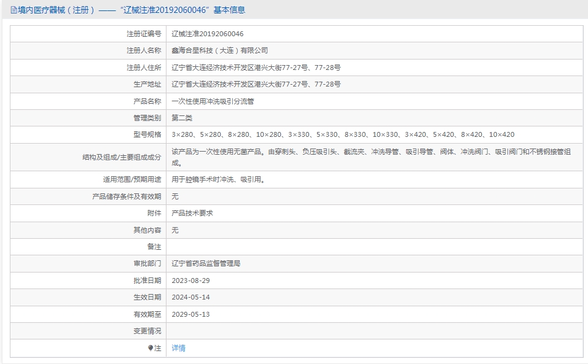The height and width of the screenshot is (364, 588).
Task: Click the 生产地址 address value
Action: point(256,84)
